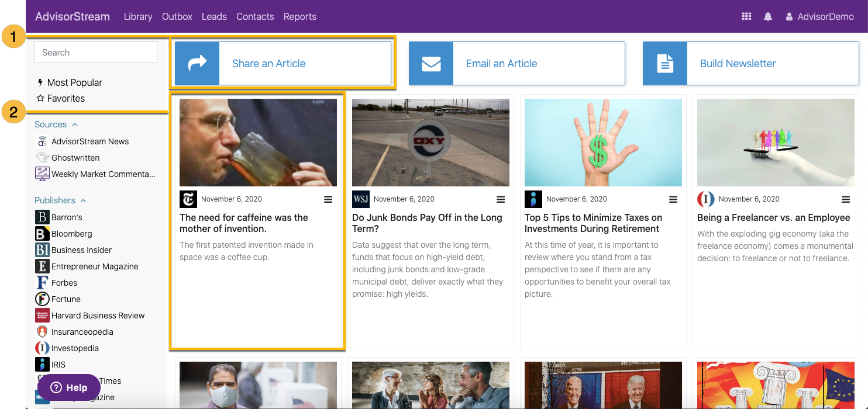This screenshot has width=868, height=409.
Task: Open the OXY sign thumbnail
Action: tap(430, 143)
